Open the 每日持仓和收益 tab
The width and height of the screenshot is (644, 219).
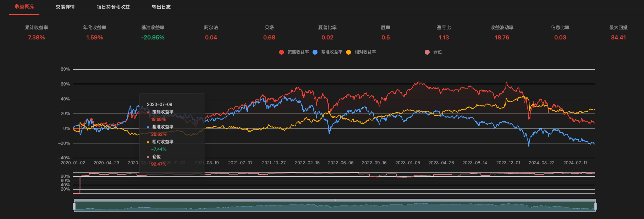pyautogui.click(x=113, y=7)
